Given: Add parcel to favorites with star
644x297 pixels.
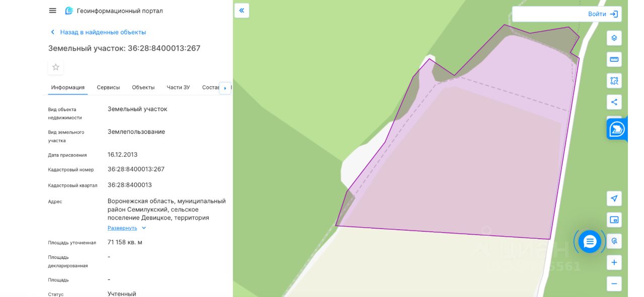Looking at the screenshot, I should pyautogui.click(x=56, y=67).
